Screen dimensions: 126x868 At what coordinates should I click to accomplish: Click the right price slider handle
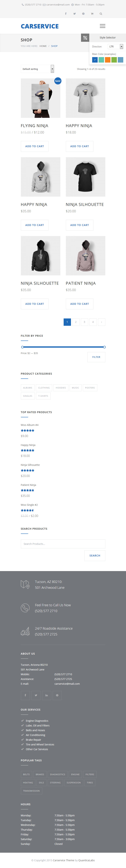(x=104, y=347)
